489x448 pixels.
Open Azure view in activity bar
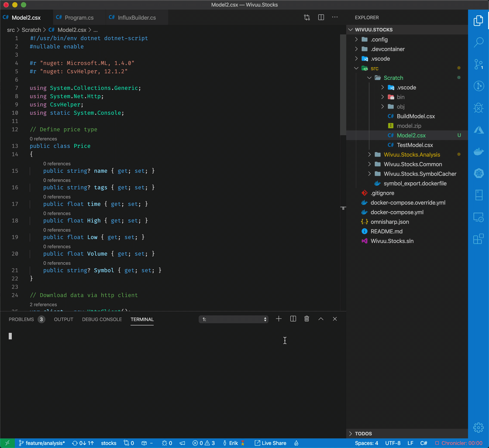coord(479,130)
